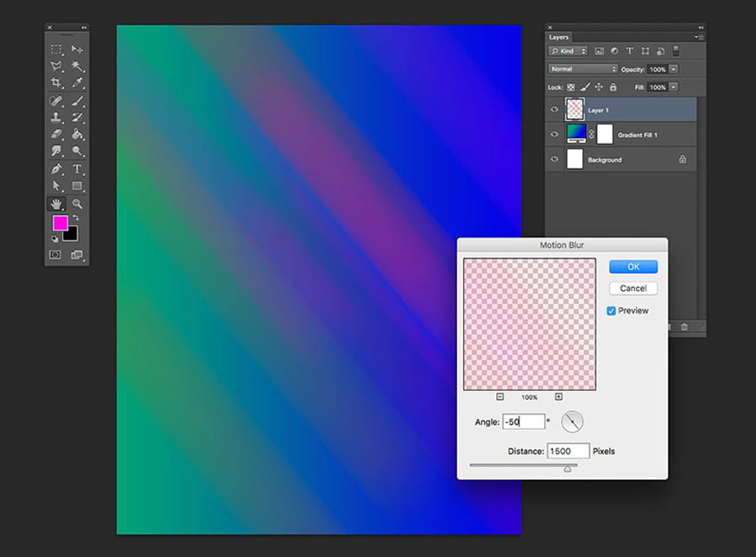This screenshot has width=756, height=557.
Task: Click the angle direction dial
Action: coord(572,421)
